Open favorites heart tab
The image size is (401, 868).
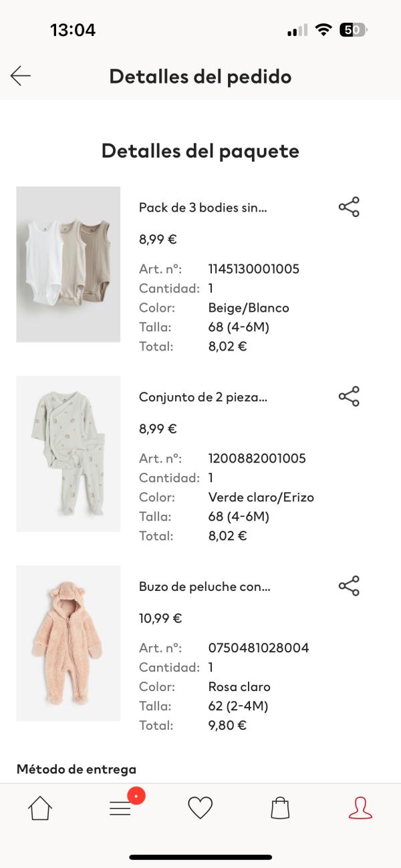[x=200, y=808]
